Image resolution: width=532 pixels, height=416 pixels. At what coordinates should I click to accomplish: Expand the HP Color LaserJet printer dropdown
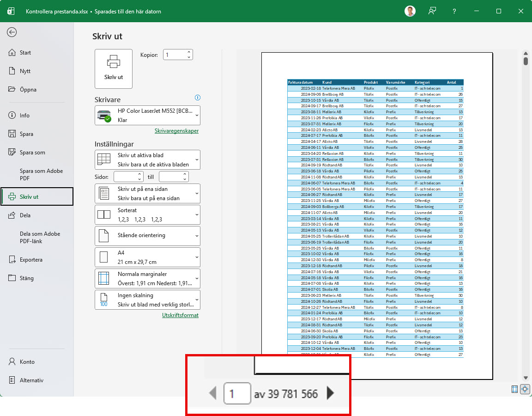(147, 116)
